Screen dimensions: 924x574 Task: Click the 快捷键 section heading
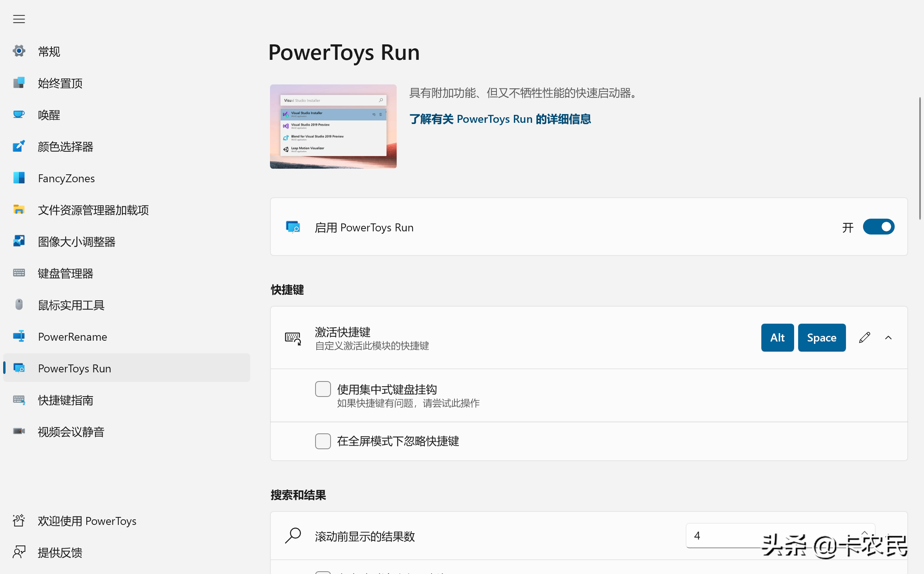point(287,290)
